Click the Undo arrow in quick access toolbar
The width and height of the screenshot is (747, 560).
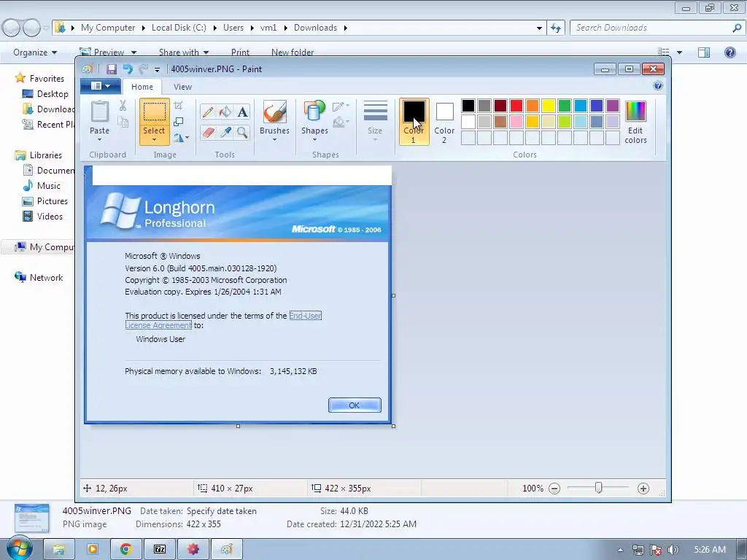click(128, 69)
